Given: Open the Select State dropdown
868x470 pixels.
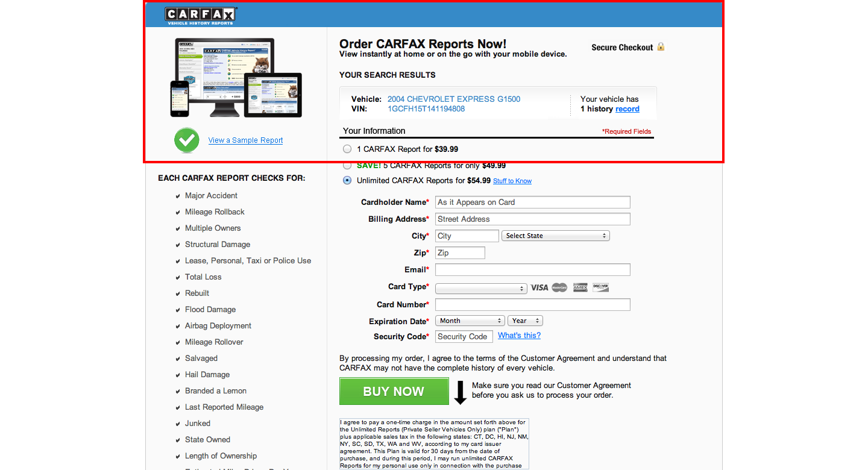Looking at the screenshot, I should pyautogui.click(x=556, y=236).
